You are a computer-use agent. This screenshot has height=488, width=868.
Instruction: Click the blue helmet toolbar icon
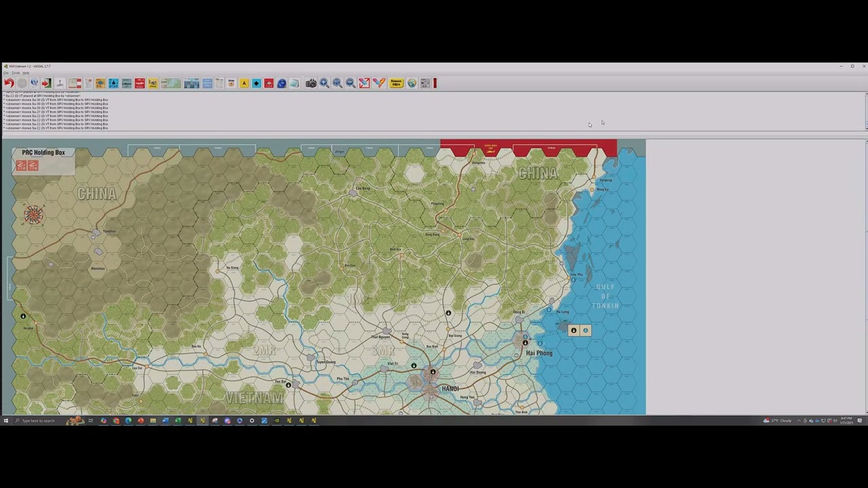point(281,83)
